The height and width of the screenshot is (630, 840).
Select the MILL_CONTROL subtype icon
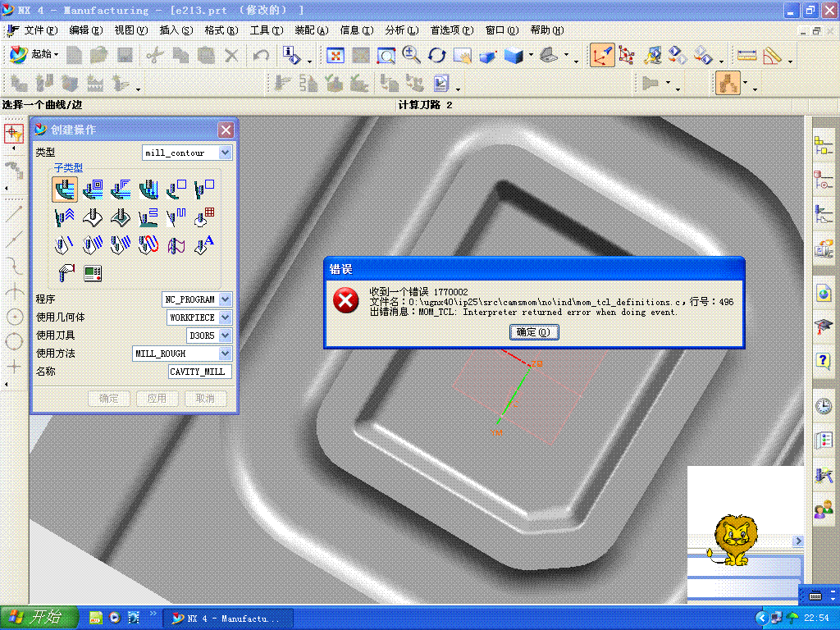coord(93,272)
